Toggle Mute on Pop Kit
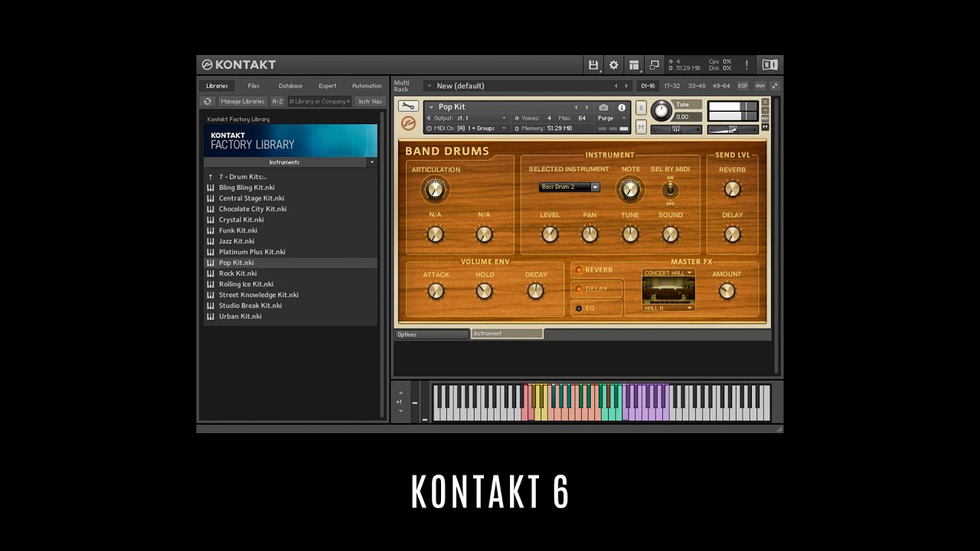Image resolution: width=980 pixels, height=551 pixels. click(x=641, y=126)
